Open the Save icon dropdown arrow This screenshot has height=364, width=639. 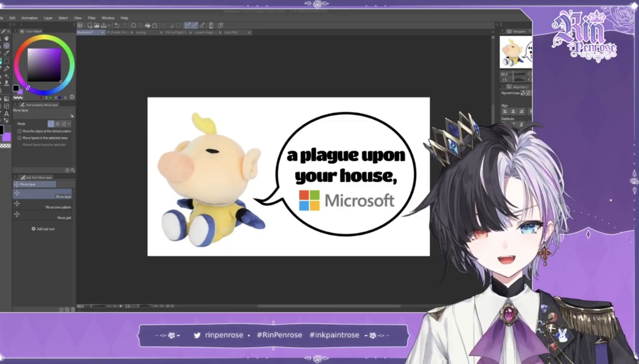(x=109, y=25)
